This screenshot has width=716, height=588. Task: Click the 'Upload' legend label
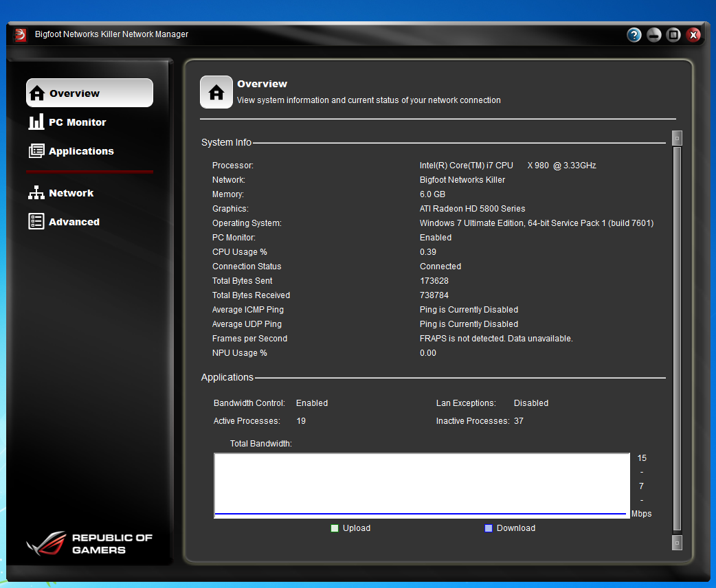tap(356, 528)
